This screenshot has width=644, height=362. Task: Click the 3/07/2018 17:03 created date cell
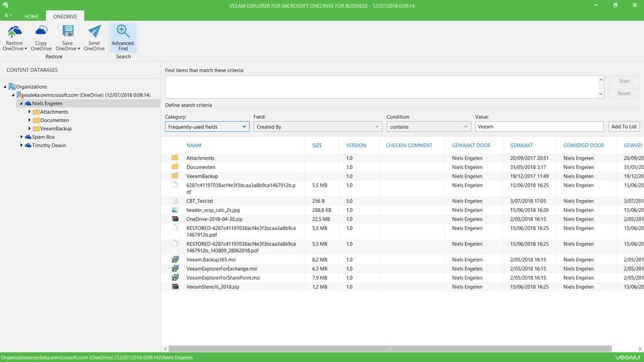point(528,201)
